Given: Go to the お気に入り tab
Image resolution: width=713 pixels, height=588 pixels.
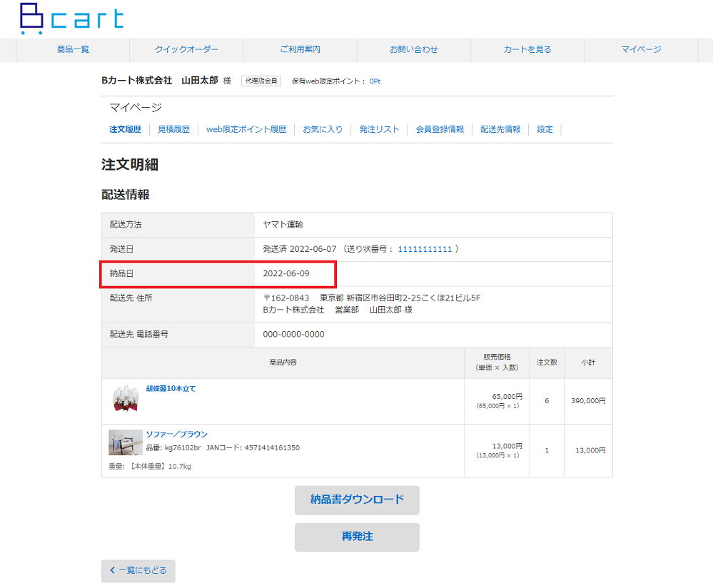Looking at the screenshot, I should [323, 130].
